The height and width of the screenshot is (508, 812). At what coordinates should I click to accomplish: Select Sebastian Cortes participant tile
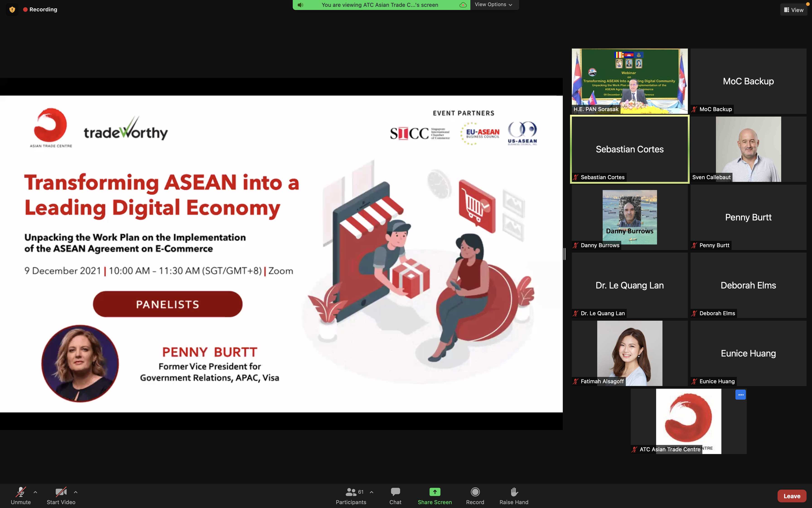point(629,149)
